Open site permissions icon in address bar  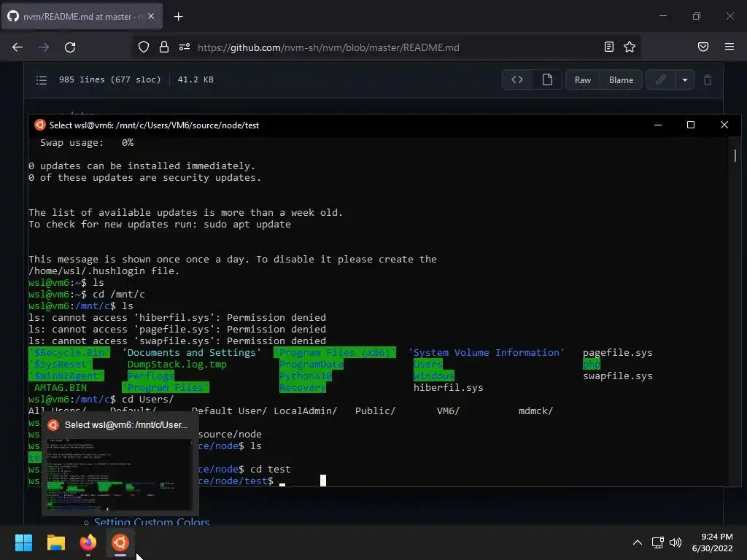[x=185, y=47]
